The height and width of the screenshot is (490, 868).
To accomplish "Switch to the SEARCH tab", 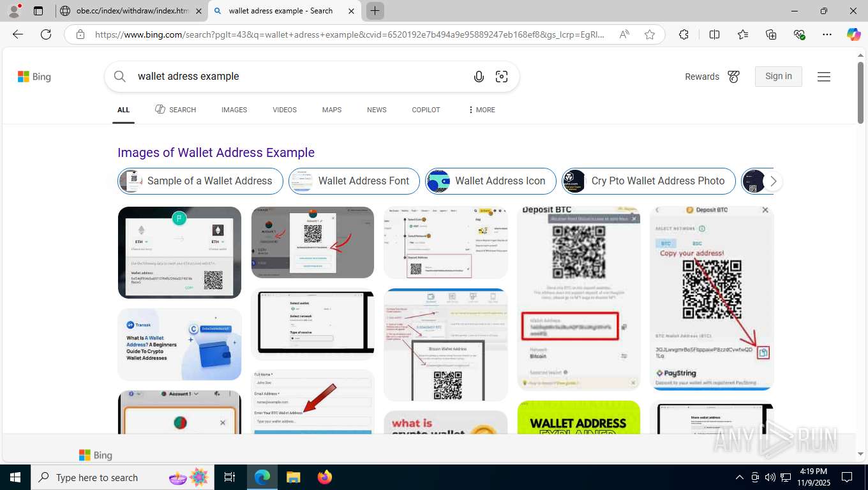I will pos(176,110).
